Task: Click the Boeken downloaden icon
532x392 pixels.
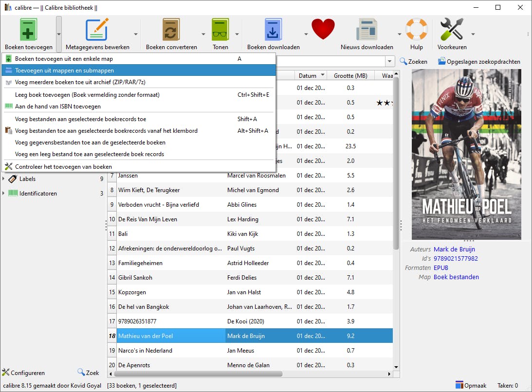Action: click(273, 30)
